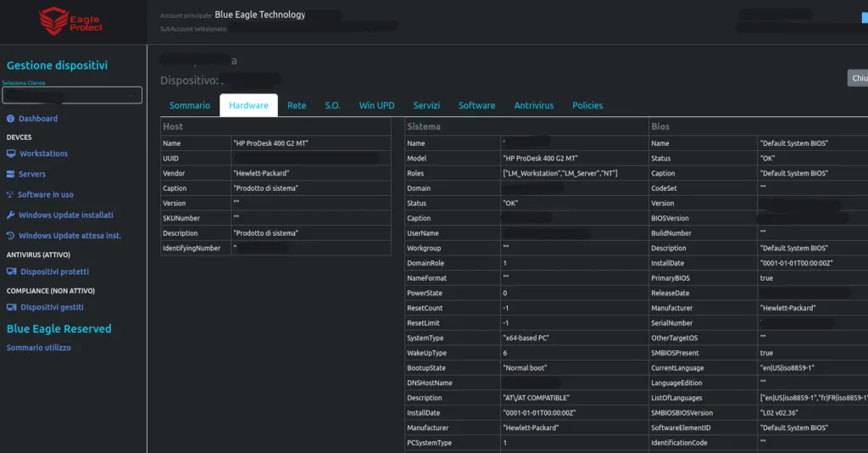Click Host Caption value "Prodotto di sistema"
Screen dimensions: 868x453
click(x=265, y=187)
